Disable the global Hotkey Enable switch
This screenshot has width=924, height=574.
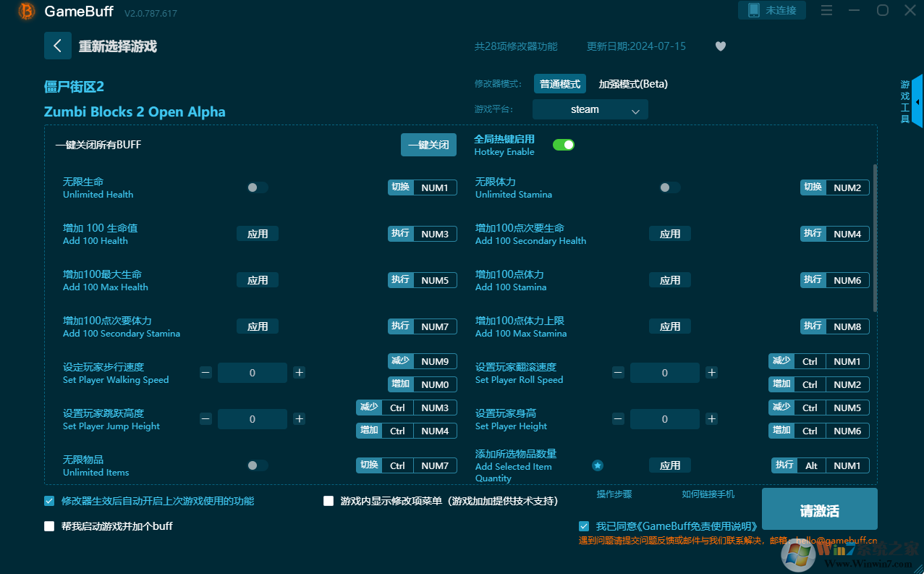(563, 145)
